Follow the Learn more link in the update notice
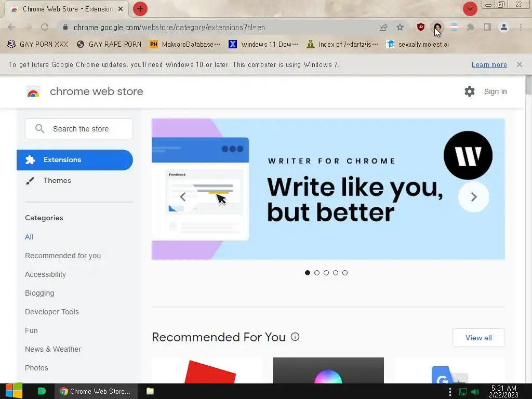This screenshot has height=399, width=532. tap(489, 64)
